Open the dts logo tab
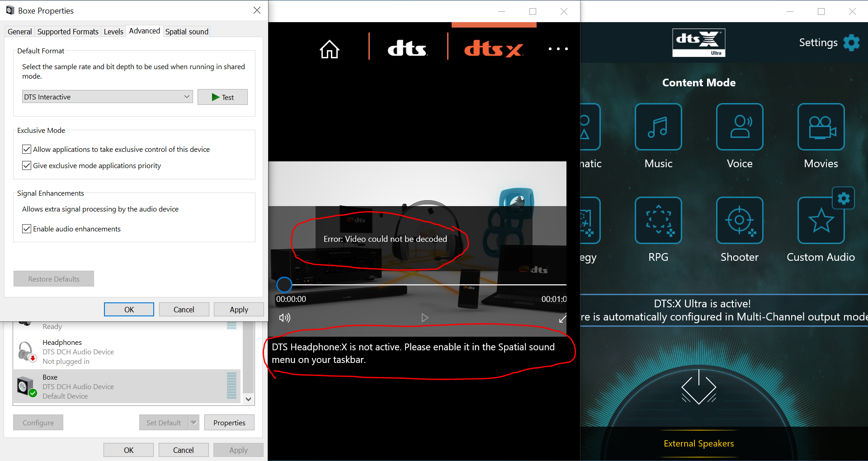The height and width of the screenshot is (461, 868). (407, 48)
